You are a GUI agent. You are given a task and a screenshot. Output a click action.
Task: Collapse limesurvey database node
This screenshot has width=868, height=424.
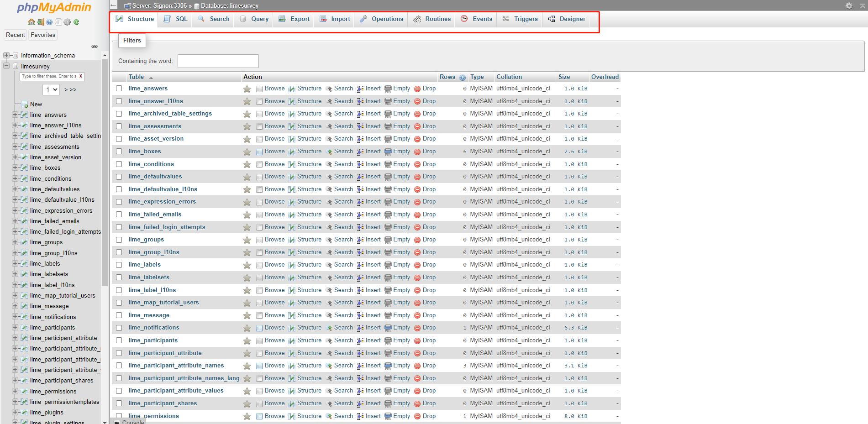pyautogui.click(x=6, y=66)
